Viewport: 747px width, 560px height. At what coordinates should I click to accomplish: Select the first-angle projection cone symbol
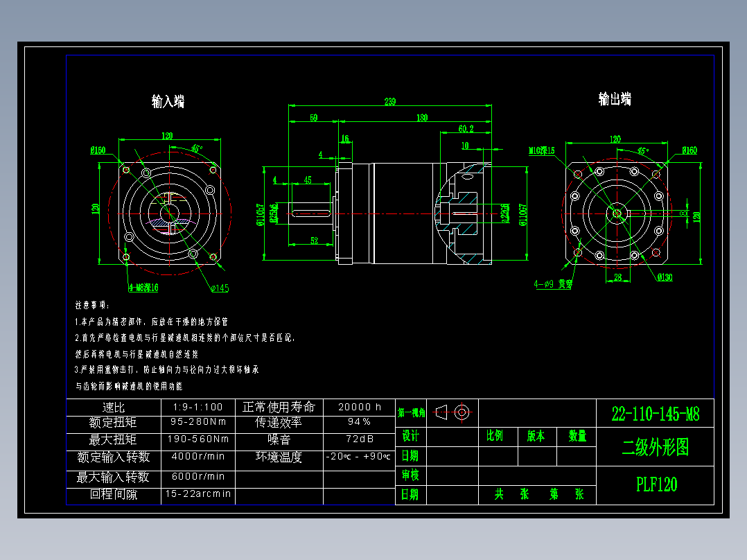[x=439, y=412]
